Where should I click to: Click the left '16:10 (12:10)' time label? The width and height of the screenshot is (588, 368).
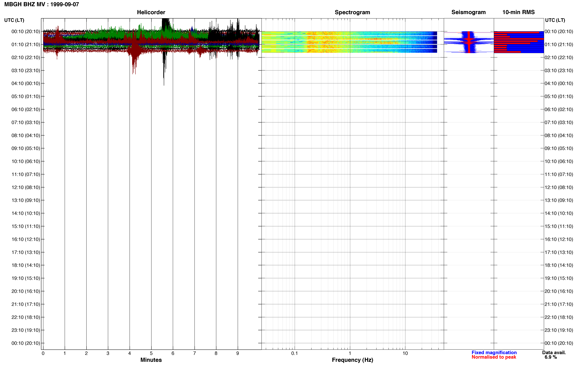pos(26,239)
